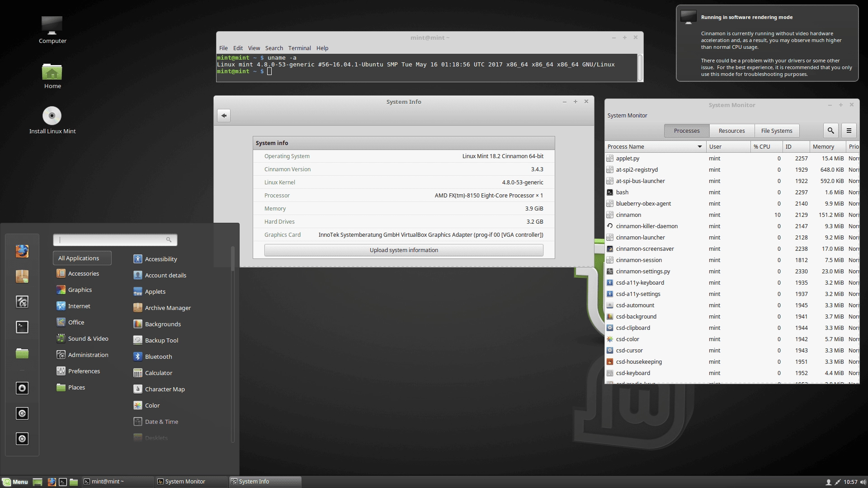Open Backup Tool in applications list
This screenshot has height=488, width=868.
point(156,340)
